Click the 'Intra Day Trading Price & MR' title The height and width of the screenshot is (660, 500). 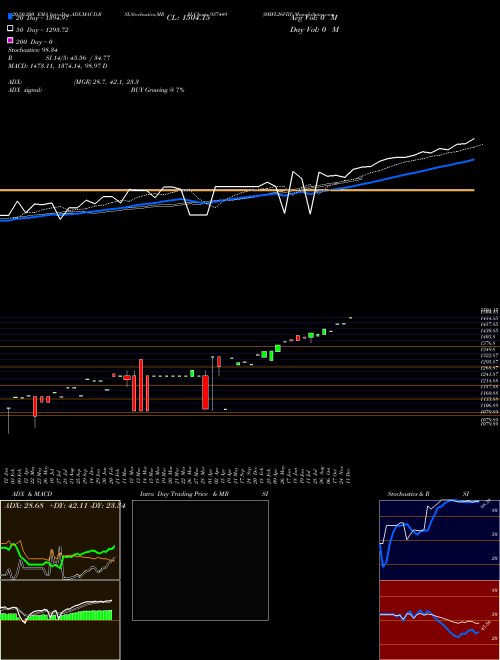184,494
